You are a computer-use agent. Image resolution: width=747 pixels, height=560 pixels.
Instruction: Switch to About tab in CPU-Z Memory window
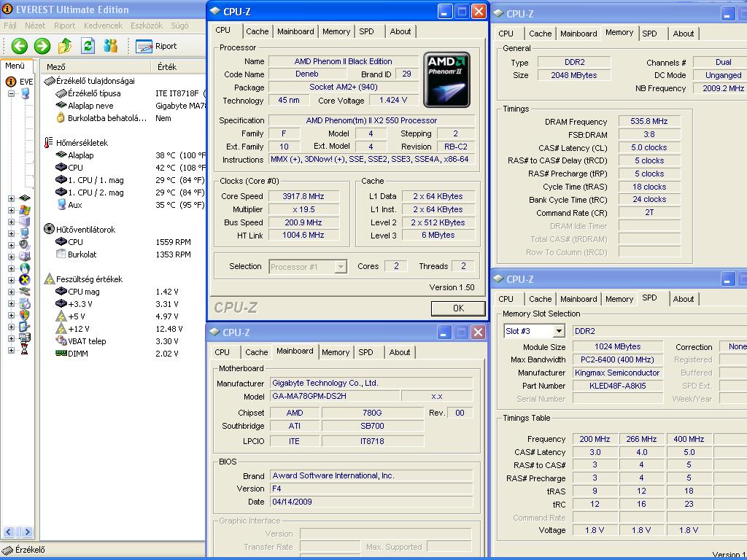pyautogui.click(x=683, y=34)
